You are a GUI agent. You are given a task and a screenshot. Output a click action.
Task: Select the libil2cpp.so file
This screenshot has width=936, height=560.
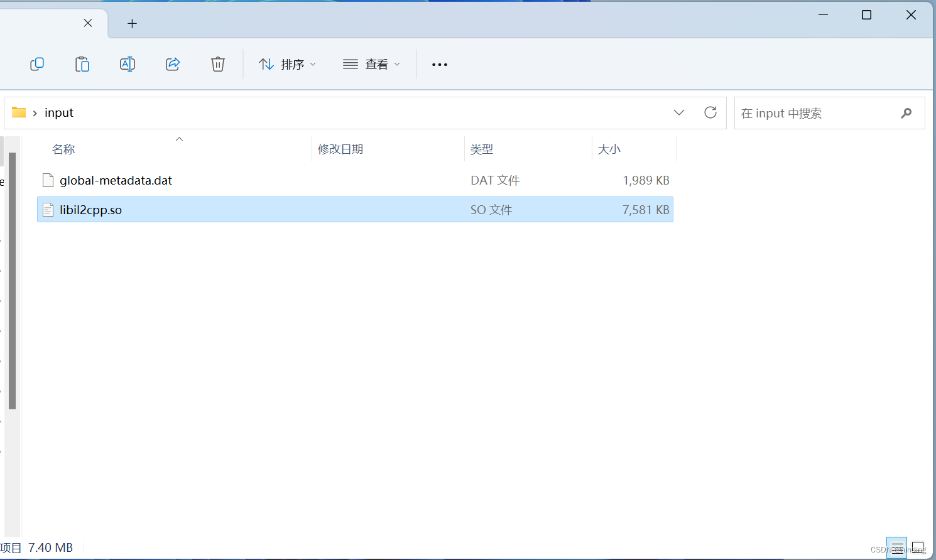click(x=355, y=210)
